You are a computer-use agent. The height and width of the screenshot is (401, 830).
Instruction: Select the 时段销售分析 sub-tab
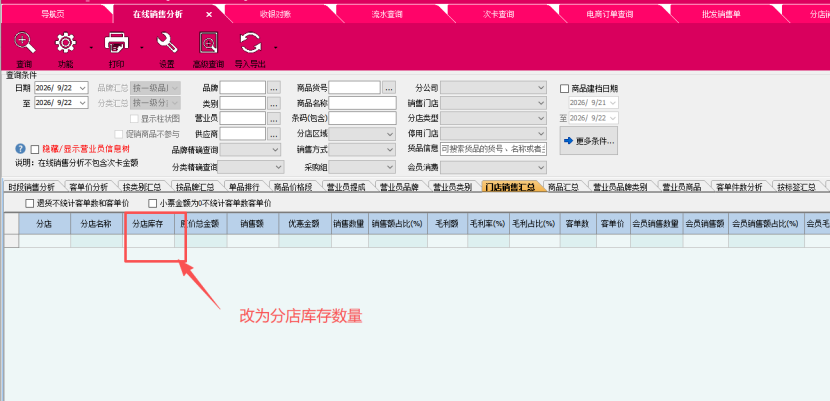tap(31, 187)
